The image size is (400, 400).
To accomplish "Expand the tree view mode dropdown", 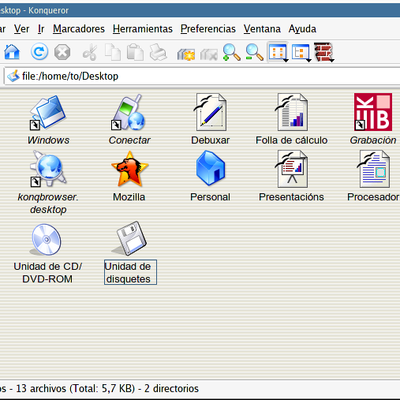I will tap(301, 52).
